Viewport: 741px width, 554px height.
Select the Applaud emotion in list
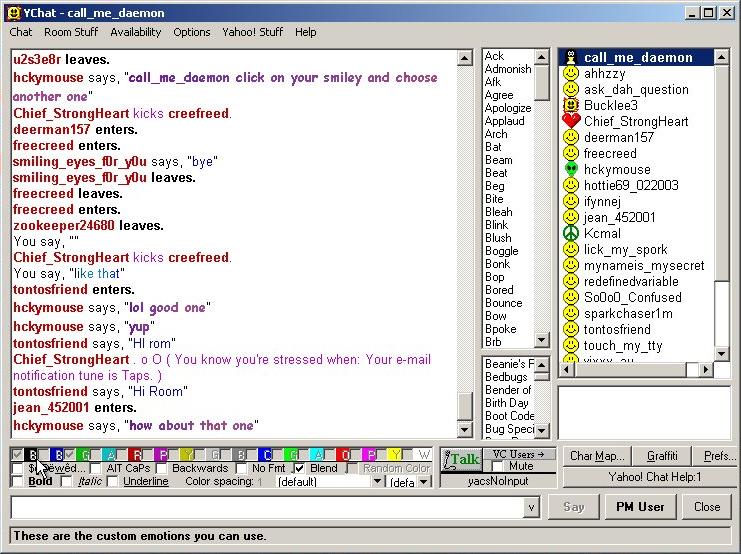tap(505, 121)
